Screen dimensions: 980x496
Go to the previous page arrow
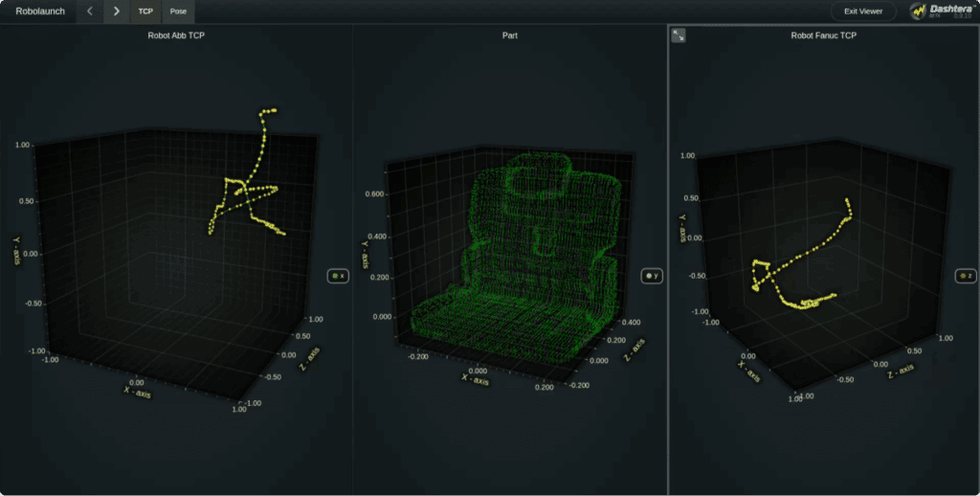(90, 11)
